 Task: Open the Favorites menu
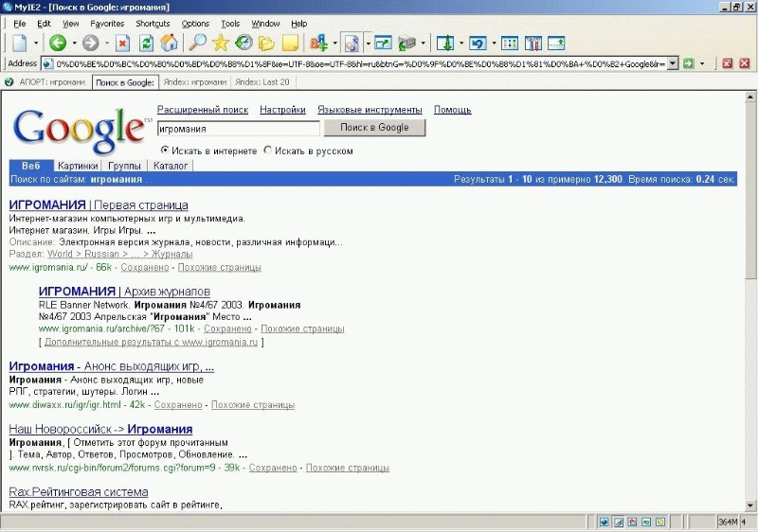point(107,24)
